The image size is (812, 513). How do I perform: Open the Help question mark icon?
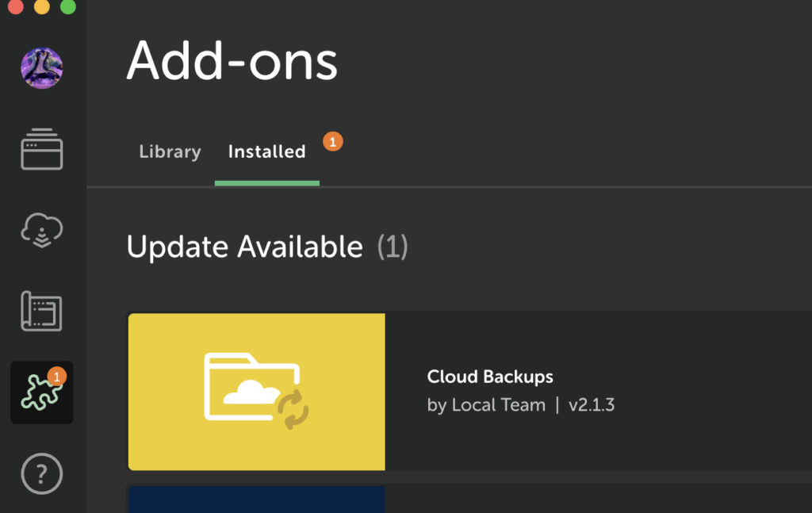[42, 475]
